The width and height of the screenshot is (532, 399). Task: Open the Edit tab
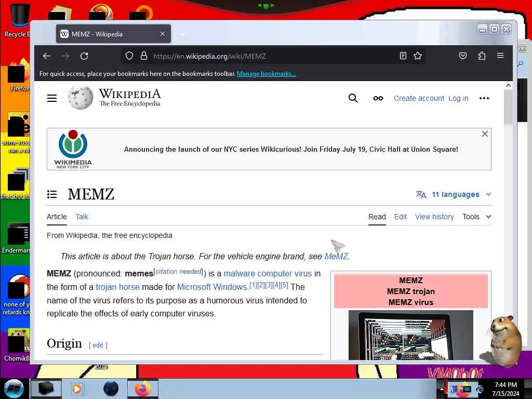point(401,217)
